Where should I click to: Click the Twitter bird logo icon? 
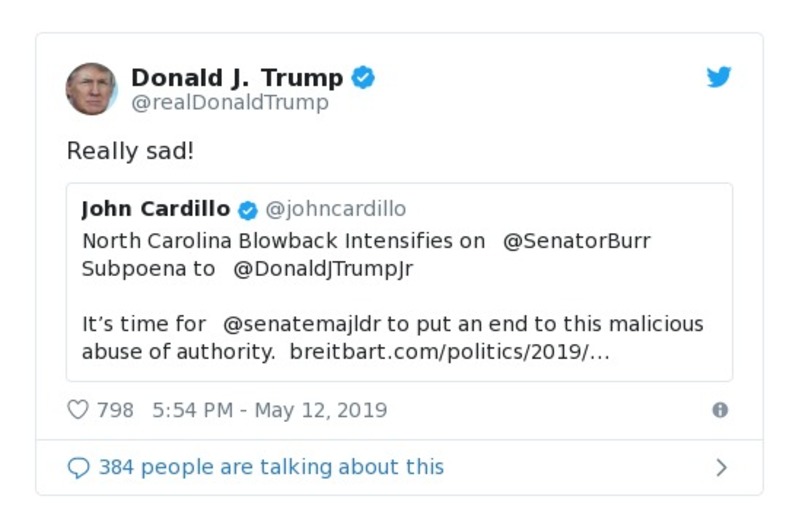coord(719,78)
